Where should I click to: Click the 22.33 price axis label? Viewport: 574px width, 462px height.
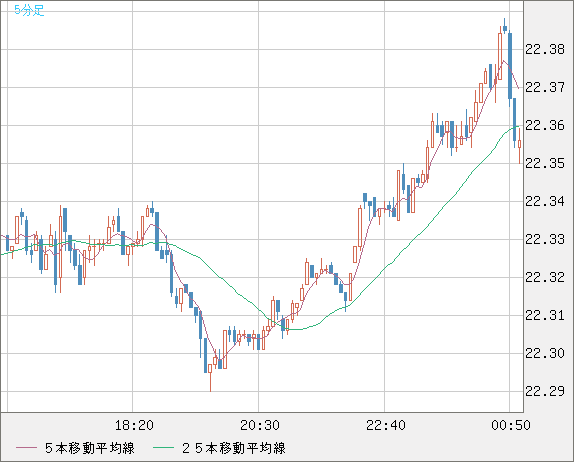[x=545, y=239]
